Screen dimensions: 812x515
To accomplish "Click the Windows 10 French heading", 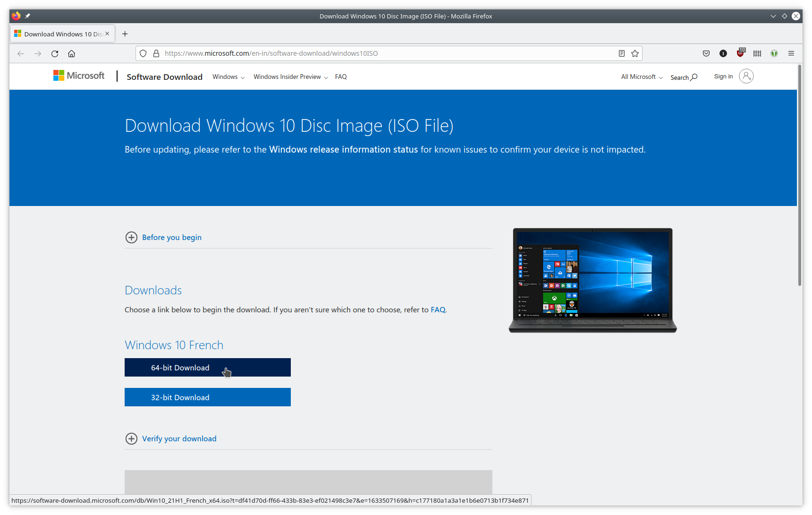I will [174, 345].
